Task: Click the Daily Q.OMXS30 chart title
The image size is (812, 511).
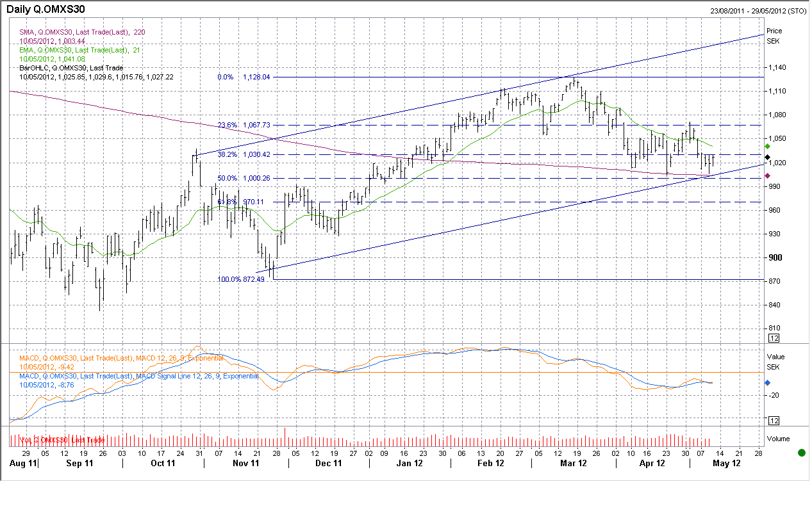Action: tap(46, 10)
